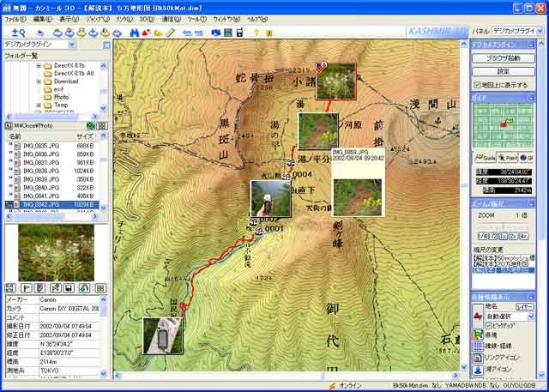Toggle the 地図上に表示する checkbox
549x392 pixels.
(477, 85)
